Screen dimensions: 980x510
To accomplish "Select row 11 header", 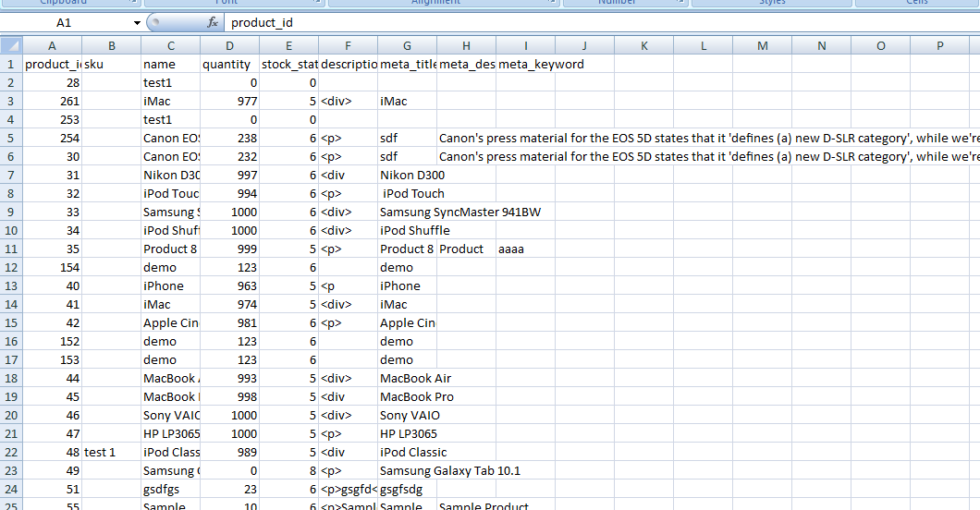I will point(10,249).
